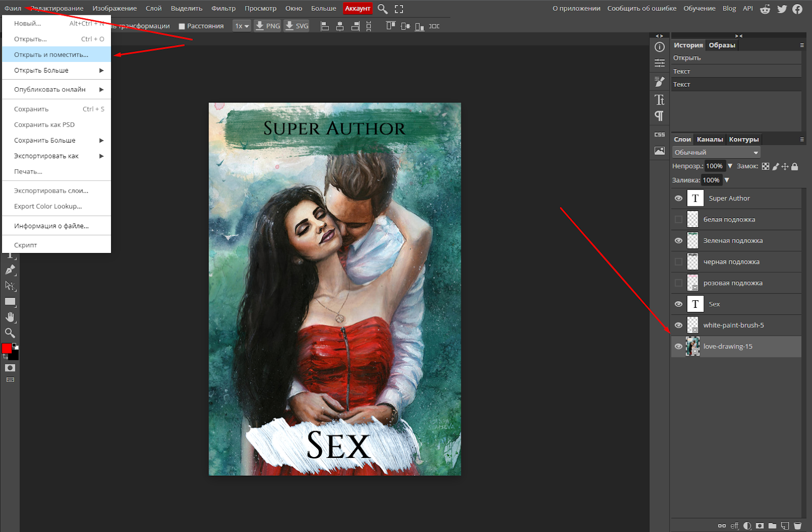This screenshot has width=812, height=532.
Task: Add raster mask icon in layers footer
Action: pyautogui.click(x=760, y=525)
